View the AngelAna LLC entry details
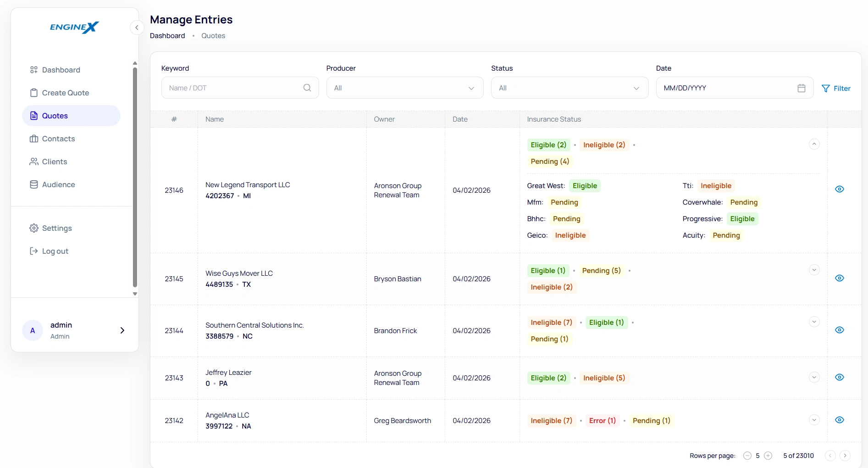This screenshot has width=868, height=468. [x=839, y=420]
